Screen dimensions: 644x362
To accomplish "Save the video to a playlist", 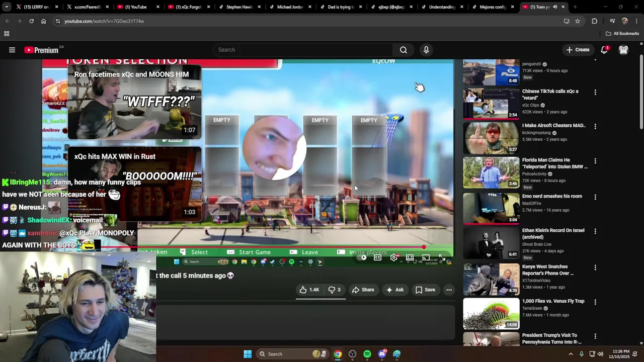I will 425,290.
